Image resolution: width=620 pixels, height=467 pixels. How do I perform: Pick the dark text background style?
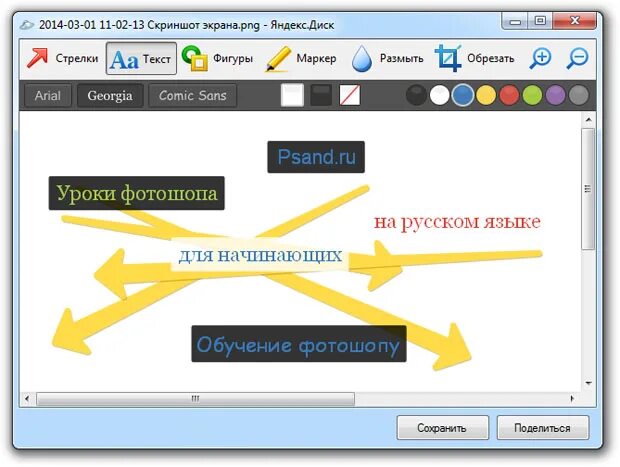321,95
